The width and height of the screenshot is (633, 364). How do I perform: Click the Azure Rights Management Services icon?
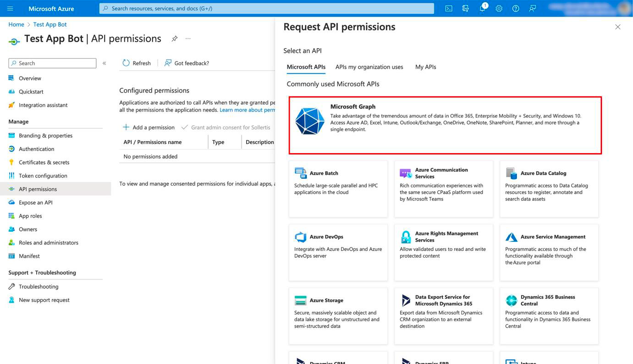tap(406, 237)
